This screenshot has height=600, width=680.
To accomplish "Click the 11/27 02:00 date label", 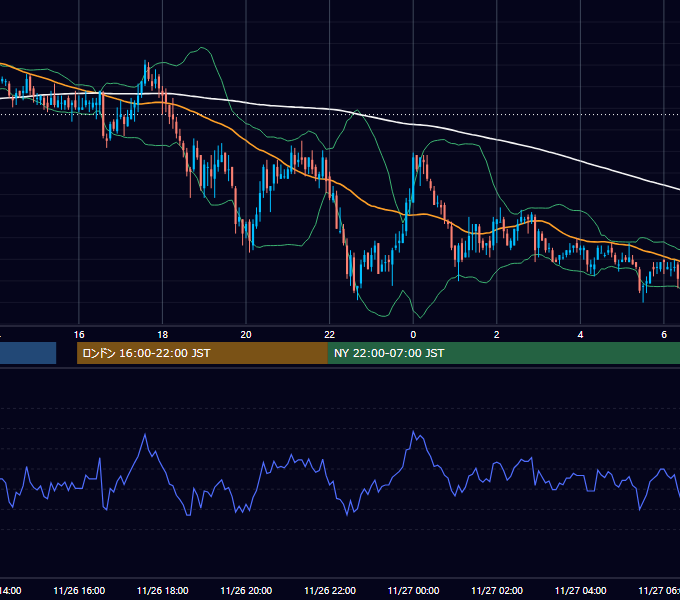I will (x=497, y=590).
